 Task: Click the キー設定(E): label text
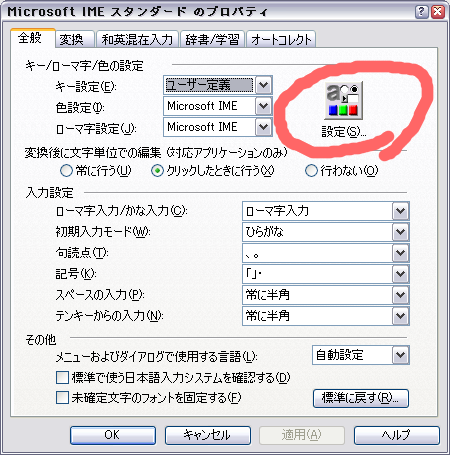[x=86, y=87]
